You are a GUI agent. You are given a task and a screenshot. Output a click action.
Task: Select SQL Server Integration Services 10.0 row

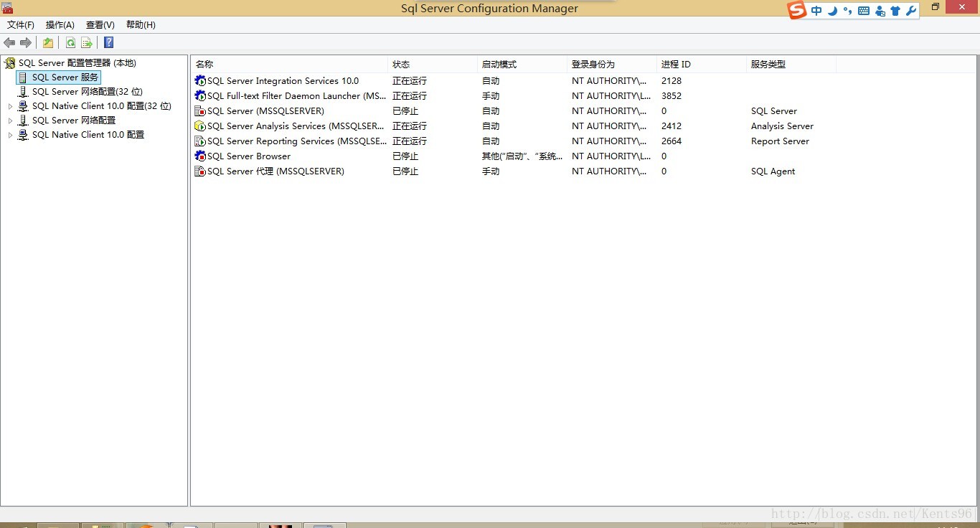click(283, 81)
